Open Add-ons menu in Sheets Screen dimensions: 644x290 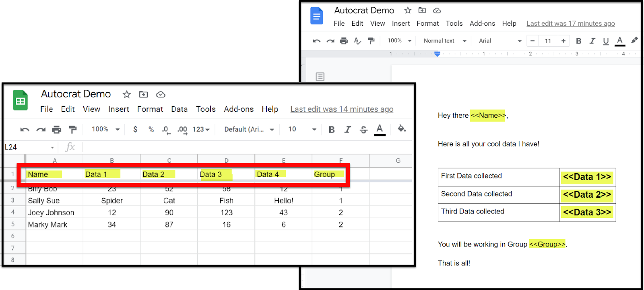[239, 109]
